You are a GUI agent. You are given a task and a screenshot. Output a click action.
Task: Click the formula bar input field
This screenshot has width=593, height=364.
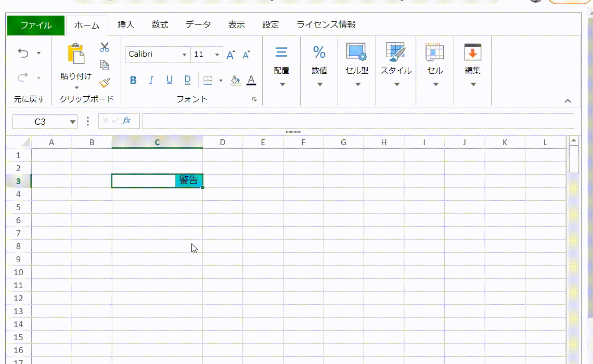358,121
